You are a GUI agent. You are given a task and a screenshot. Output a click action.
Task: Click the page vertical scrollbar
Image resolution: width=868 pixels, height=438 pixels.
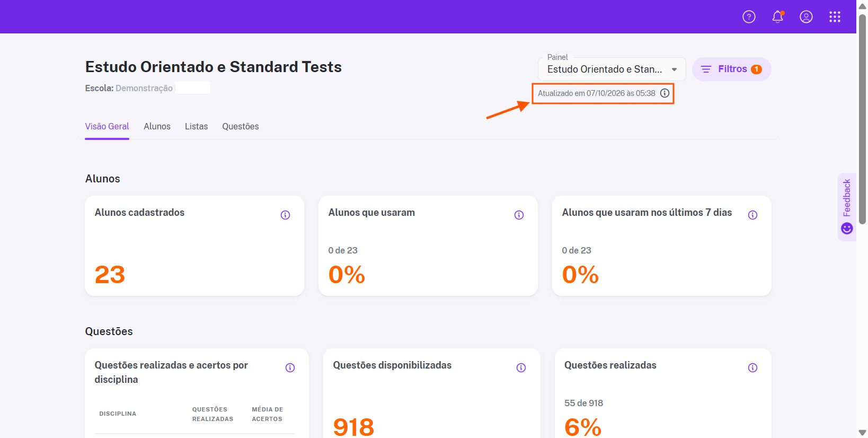pos(862,119)
